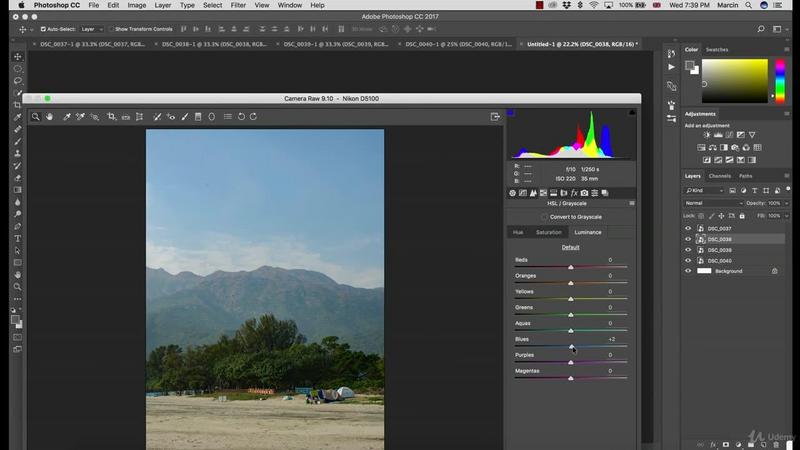Open Camera Raw preferences list icon

pos(228,117)
